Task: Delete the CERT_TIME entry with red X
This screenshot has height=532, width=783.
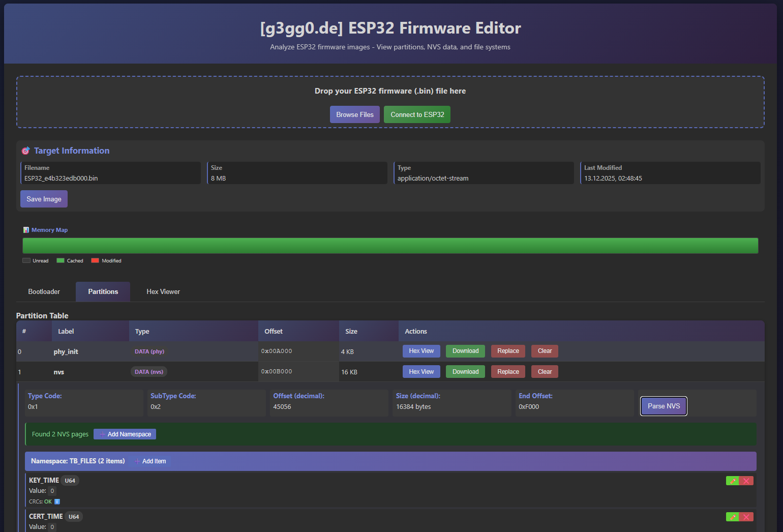Action: pyautogui.click(x=746, y=517)
